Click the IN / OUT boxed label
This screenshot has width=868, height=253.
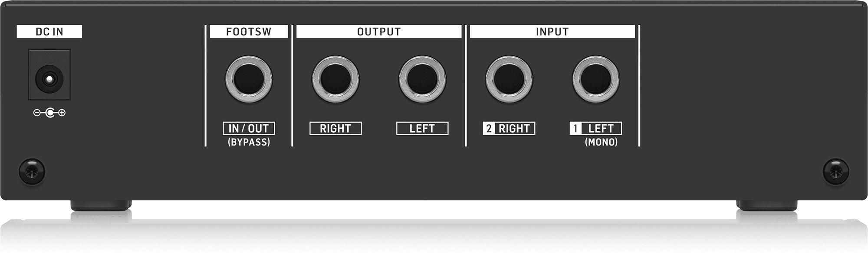[x=249, y=128]
